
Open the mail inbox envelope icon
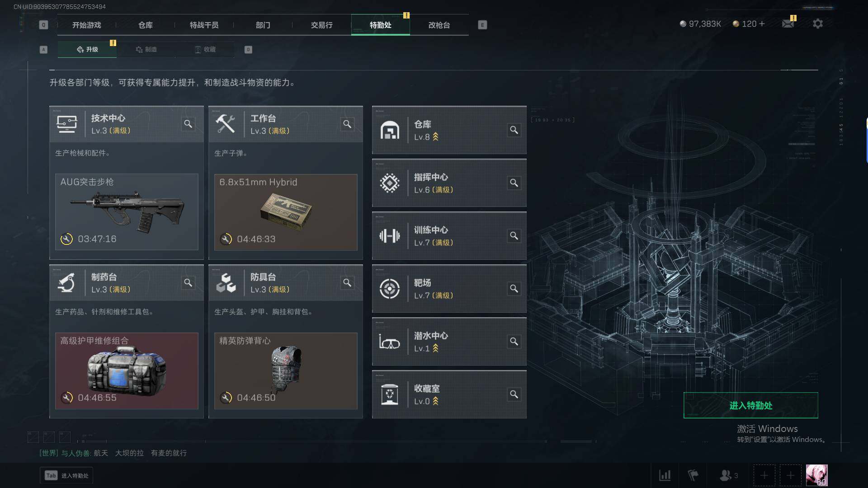[x=788, y=23]
